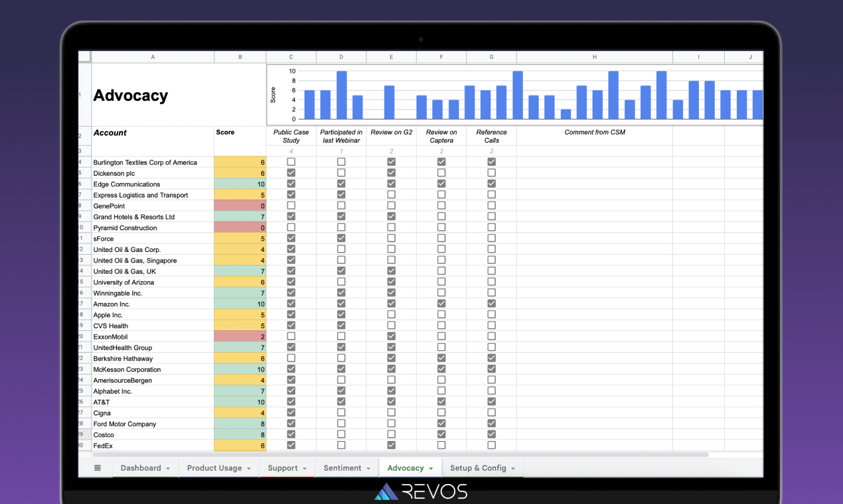843x504 pixels.
Task: Toggle Participated in last Webinar for AT&T
Action: [341, 402]
